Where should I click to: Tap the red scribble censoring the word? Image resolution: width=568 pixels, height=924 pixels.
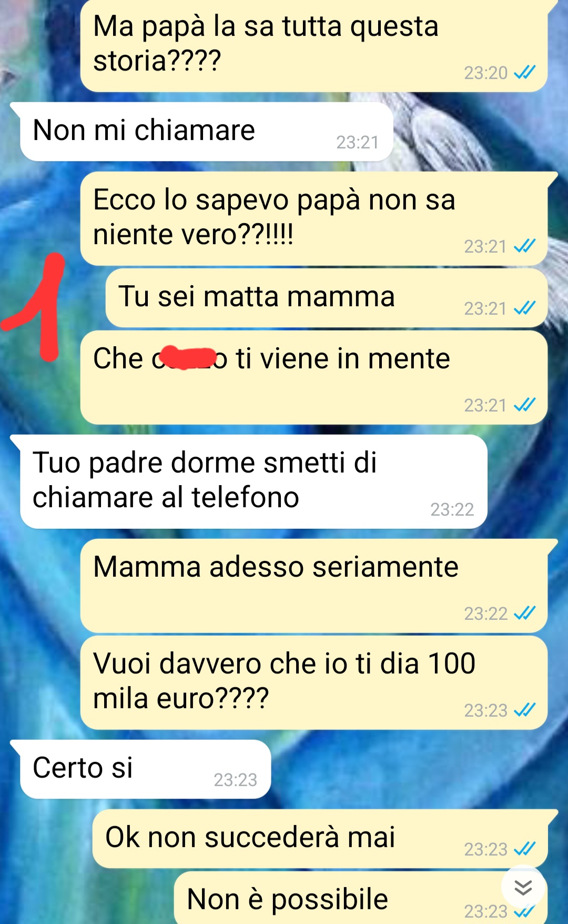click(188, 358)
